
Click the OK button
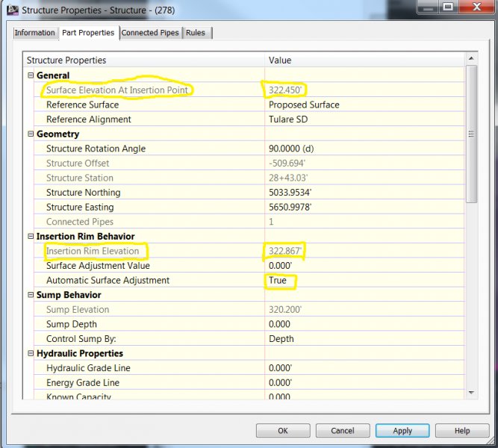pyautogui.click(x=283, y=431)
